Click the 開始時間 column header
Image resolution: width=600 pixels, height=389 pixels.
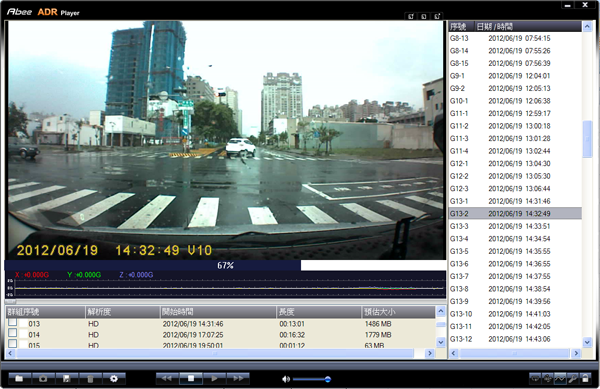coord(218,312)
